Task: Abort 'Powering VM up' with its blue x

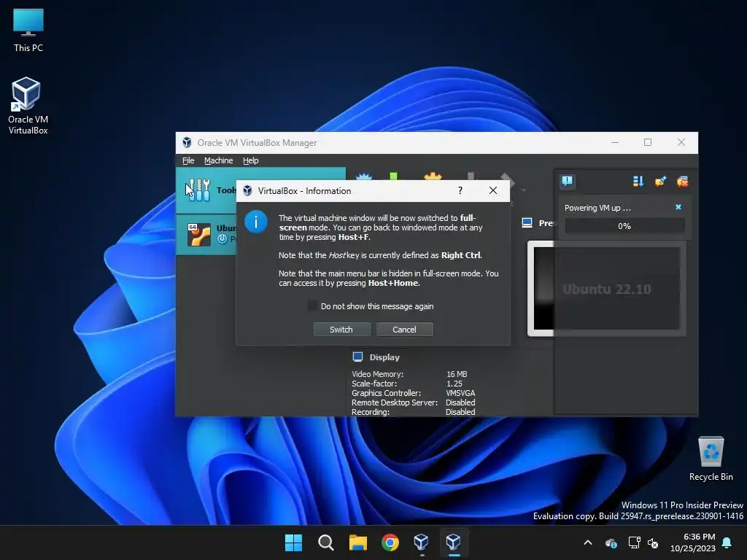Action: [x=678, y=207]
